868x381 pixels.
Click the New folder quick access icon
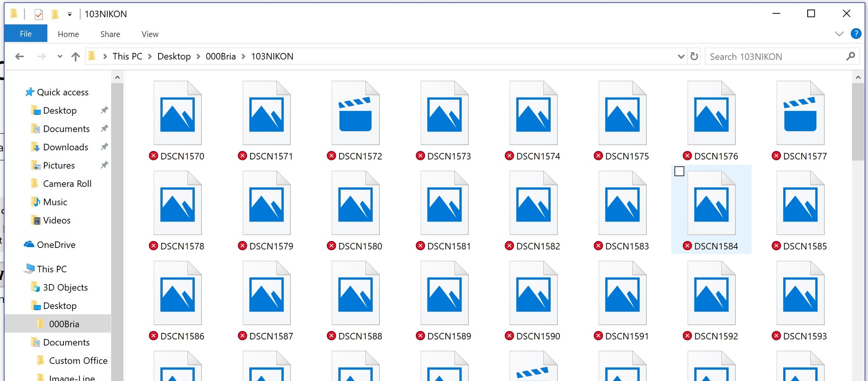click(55, 14)
